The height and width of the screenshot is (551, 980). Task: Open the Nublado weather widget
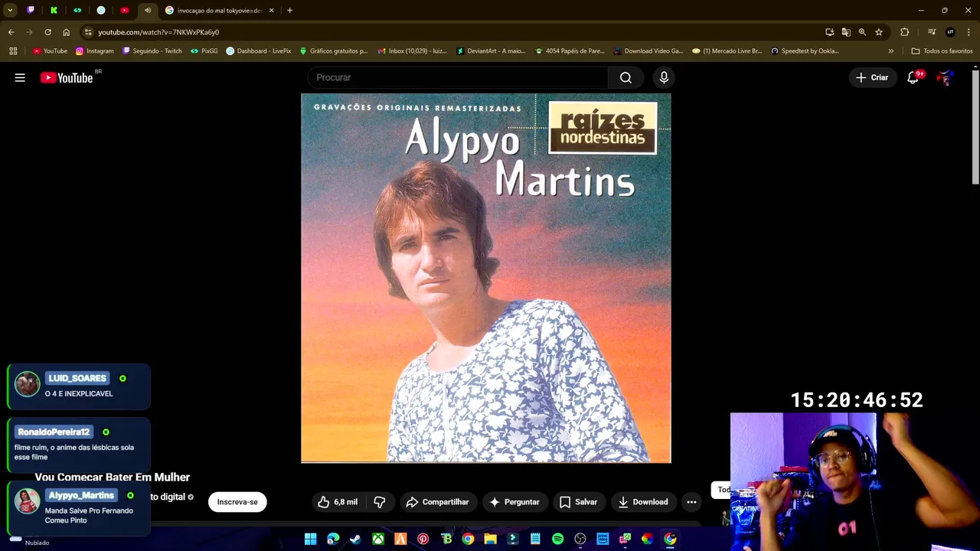click(x=31, y=540)
